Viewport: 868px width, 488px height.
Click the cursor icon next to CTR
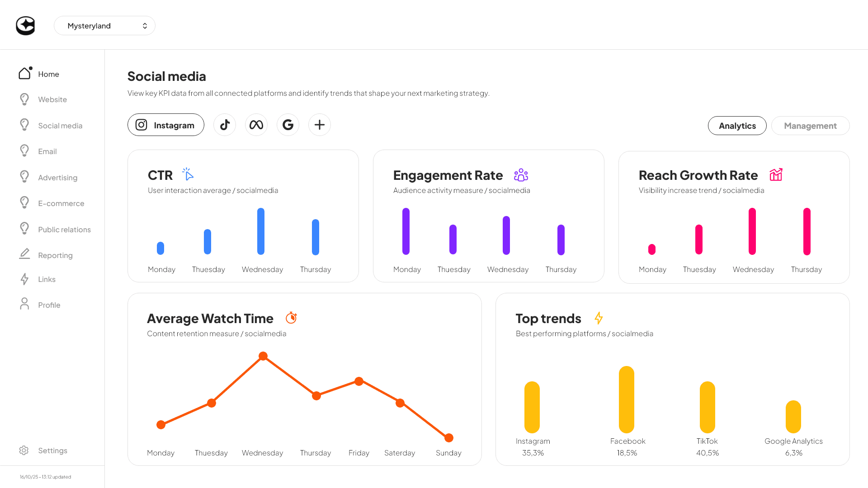188,174
